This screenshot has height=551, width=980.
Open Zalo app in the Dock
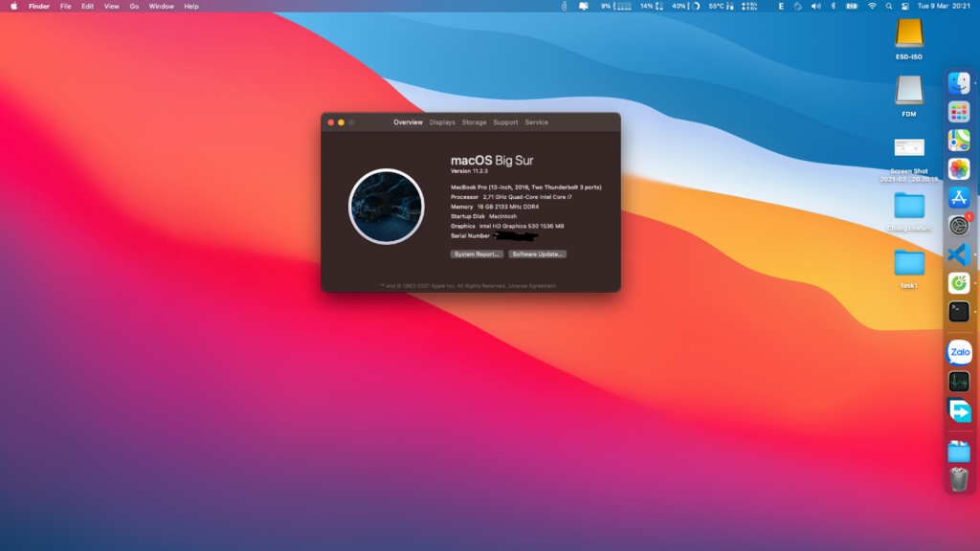pos(959,353)
